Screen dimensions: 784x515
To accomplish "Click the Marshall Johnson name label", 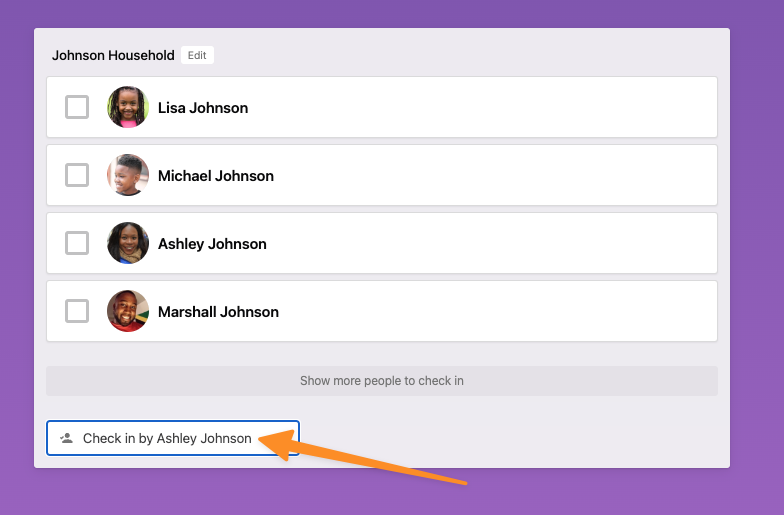I will coord(218,312).
